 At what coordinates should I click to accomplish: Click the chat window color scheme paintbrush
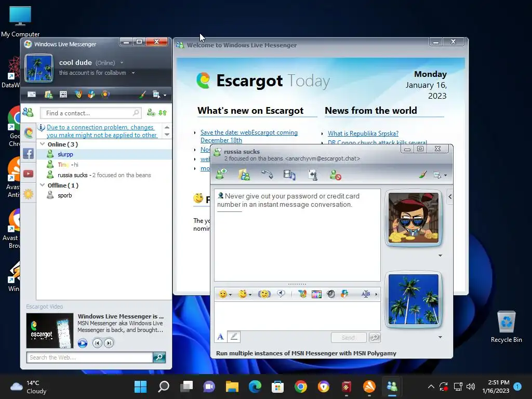[423, 175]
